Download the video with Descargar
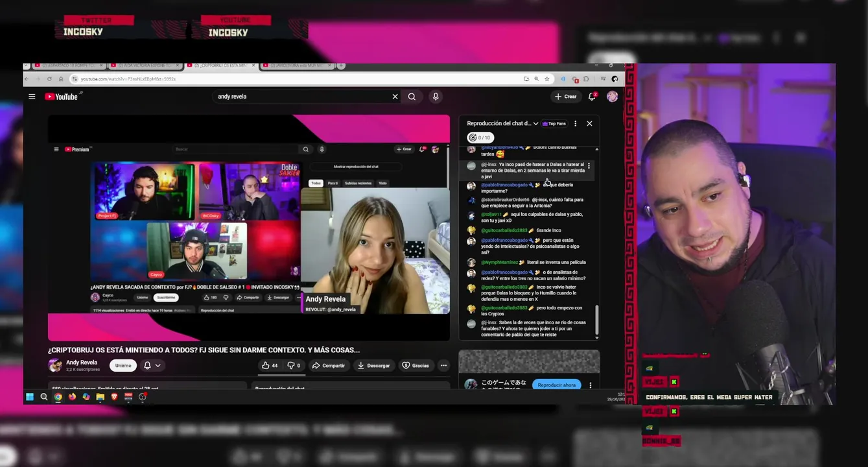 [x=373, y=366]
